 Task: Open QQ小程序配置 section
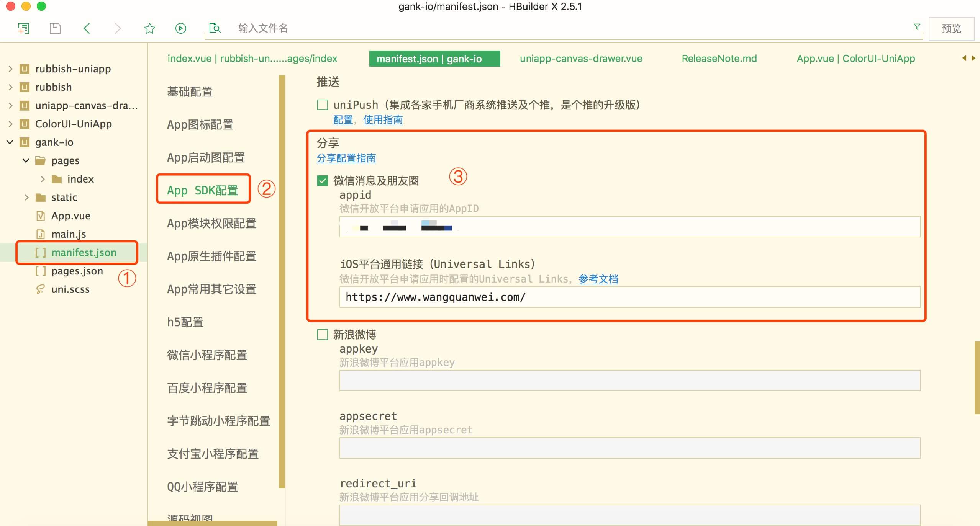point(202,487)
